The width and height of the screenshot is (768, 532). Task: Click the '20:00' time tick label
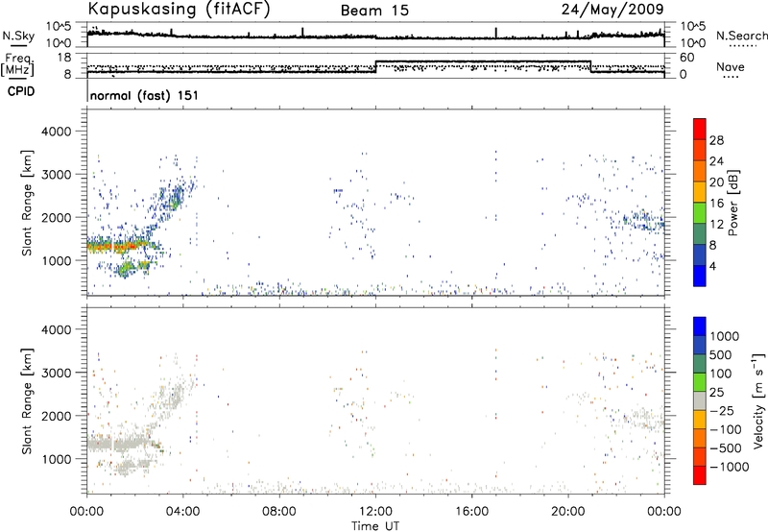[x=568, y=512]
